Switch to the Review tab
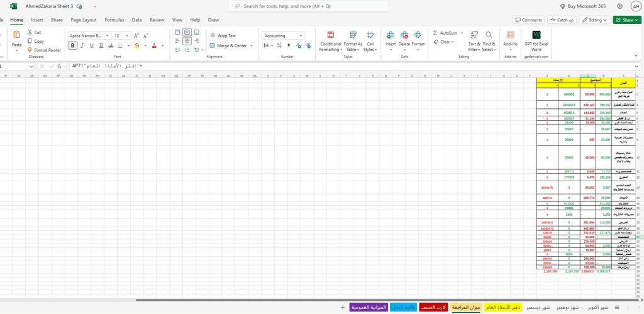 pos(157,20)
